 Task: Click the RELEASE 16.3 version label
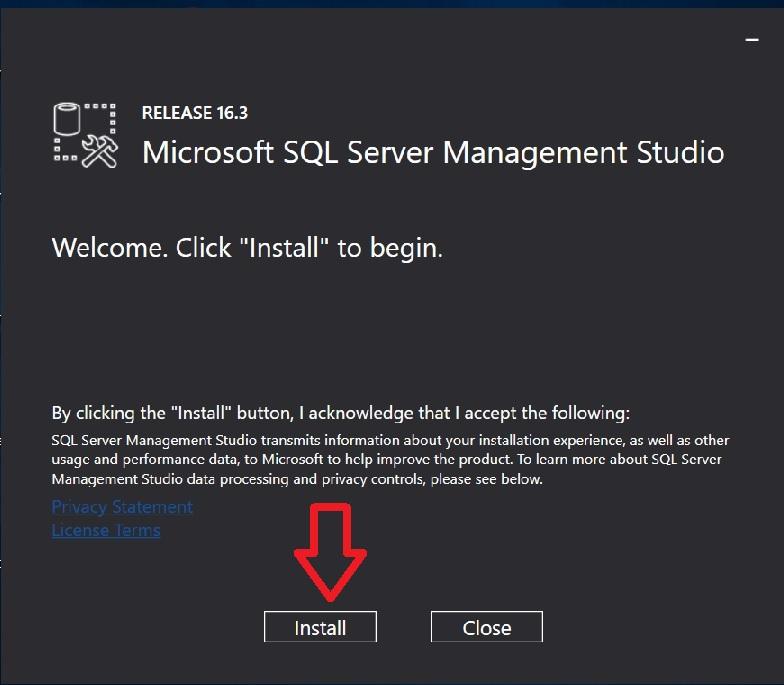(195, 113)
